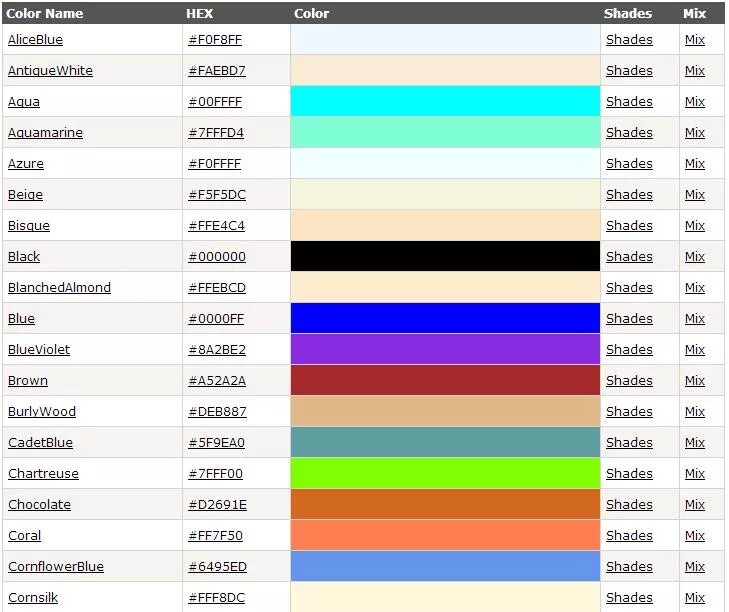Open the CornflowerBlue color name link
Screen dimensions: 729x612
pyautogui.click(x=56, y=566)
